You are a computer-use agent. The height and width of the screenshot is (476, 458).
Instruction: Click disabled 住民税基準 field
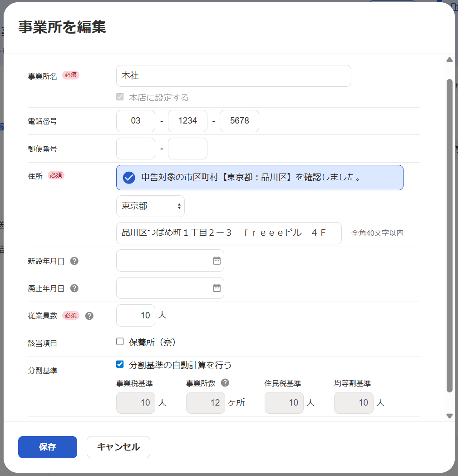284,403
